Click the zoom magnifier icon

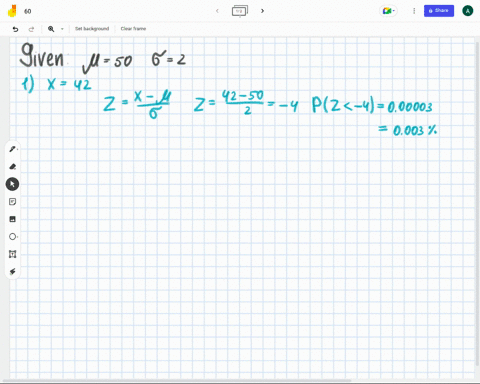pos(51,29)
